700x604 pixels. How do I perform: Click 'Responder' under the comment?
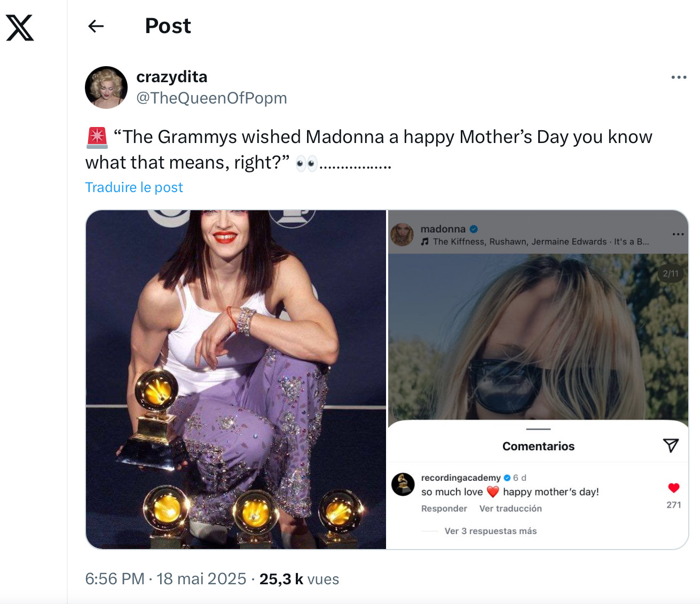click(x=444, y=508)
